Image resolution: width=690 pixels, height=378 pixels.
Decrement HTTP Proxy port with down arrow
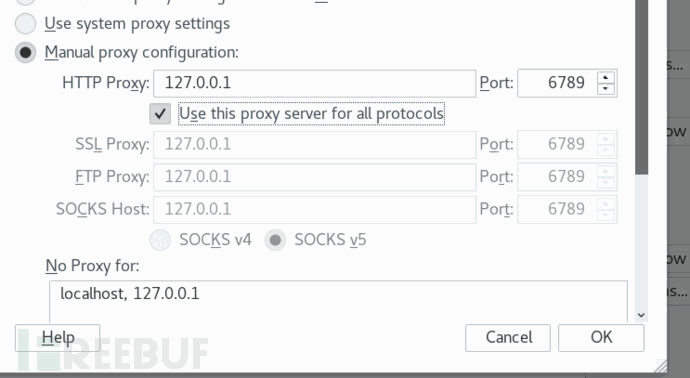tap(606, 88)
